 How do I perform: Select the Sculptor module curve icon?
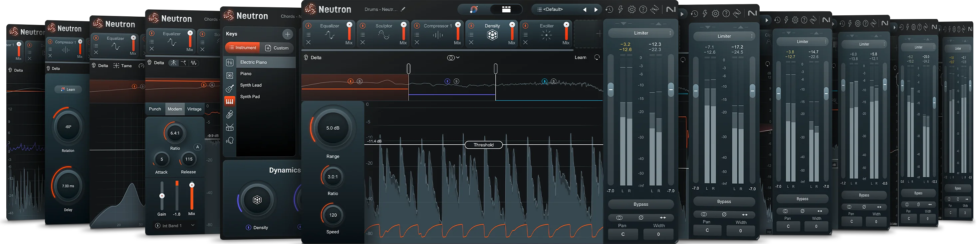(384, 35)
